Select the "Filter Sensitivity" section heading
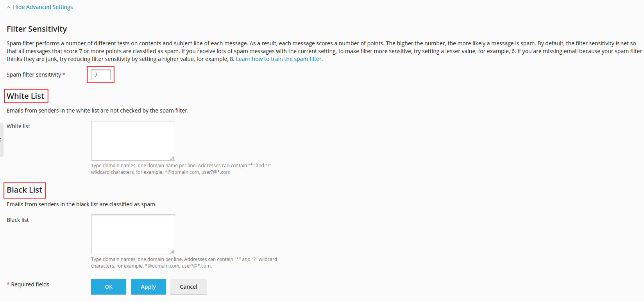Viewport: 644px width, 302px height. 37,29
